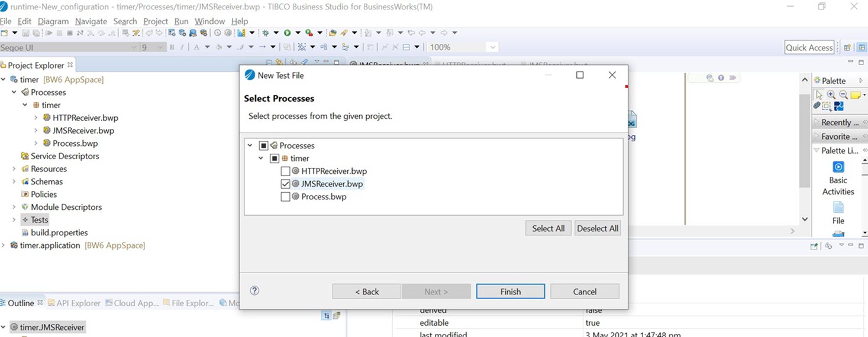This screenshot has width=868, height=337.
Task: Expand the Schemas folder in Project Explorer
Action: [x=14, y=182]
